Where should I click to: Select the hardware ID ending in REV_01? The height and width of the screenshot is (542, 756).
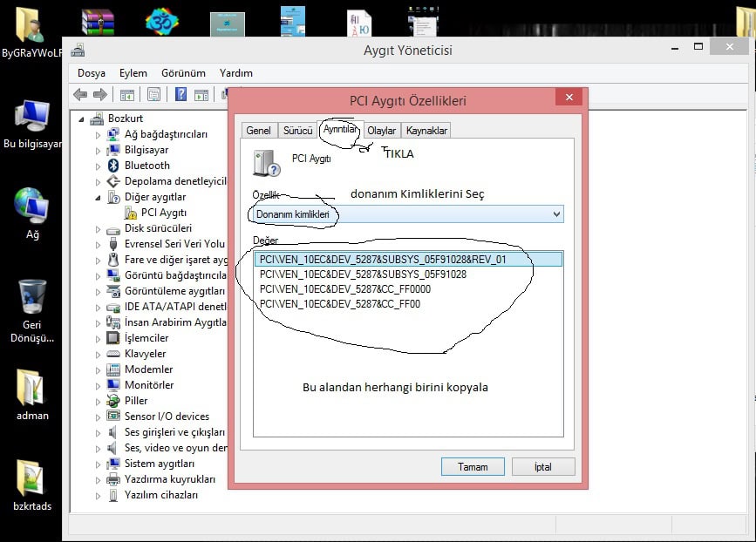pyautogui.click(x=408, y=259)
